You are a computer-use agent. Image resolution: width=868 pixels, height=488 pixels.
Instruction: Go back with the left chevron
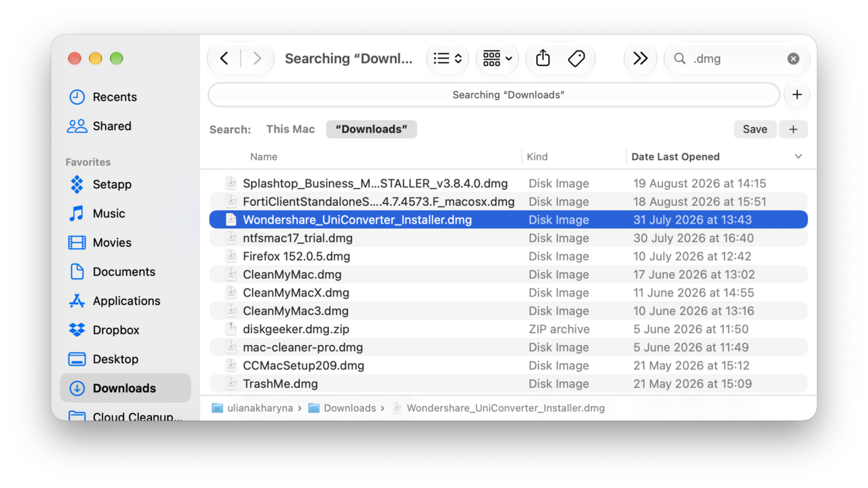click(x=224, y=59)
